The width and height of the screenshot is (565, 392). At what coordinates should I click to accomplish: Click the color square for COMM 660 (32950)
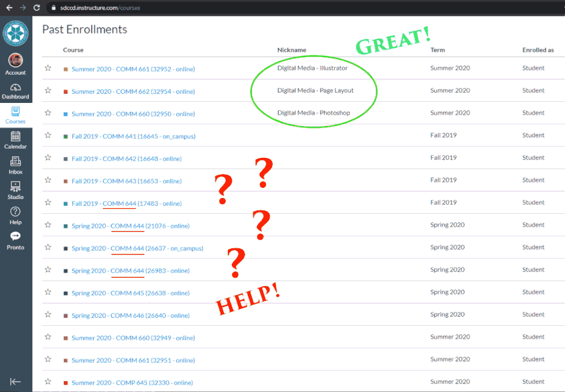tap(66, 114)
